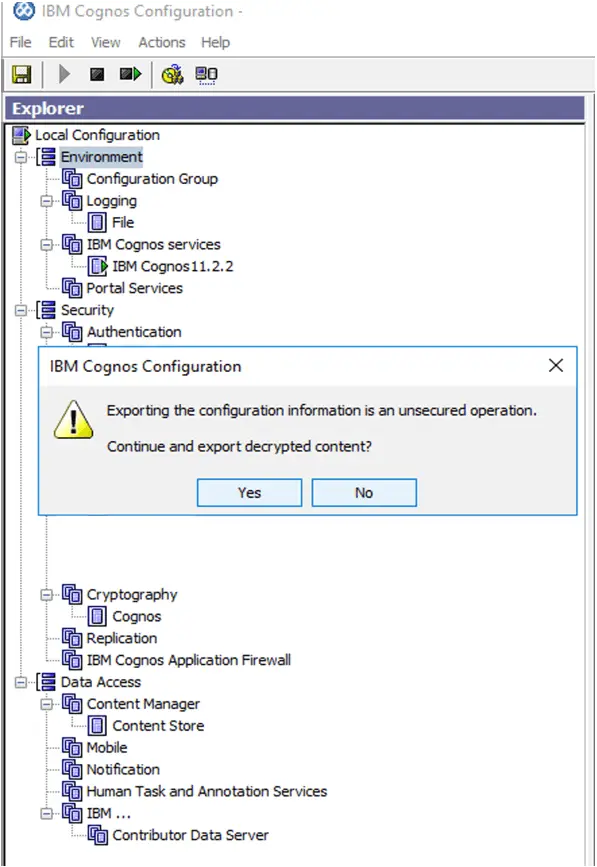
Task: Click the Explorer panel header
Action: click(x=295, y=108)
